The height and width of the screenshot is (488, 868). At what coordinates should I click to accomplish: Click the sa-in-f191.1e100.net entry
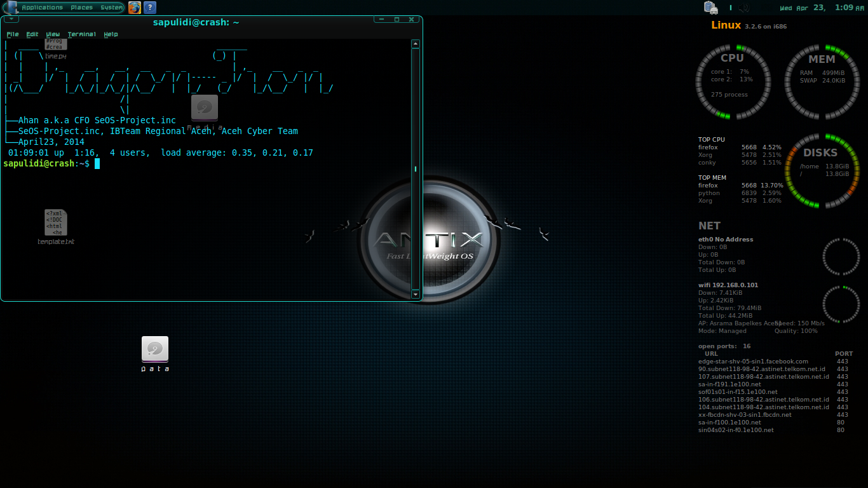click(729, 384)
